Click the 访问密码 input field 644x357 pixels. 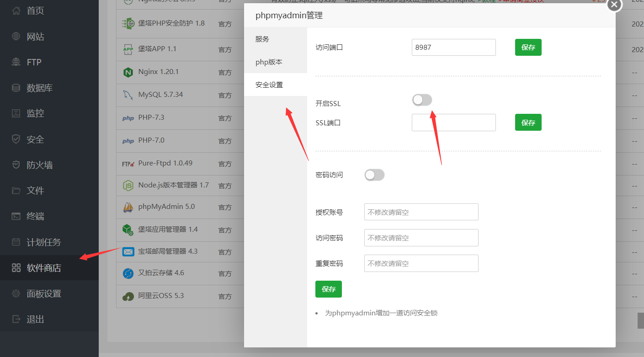421,238
